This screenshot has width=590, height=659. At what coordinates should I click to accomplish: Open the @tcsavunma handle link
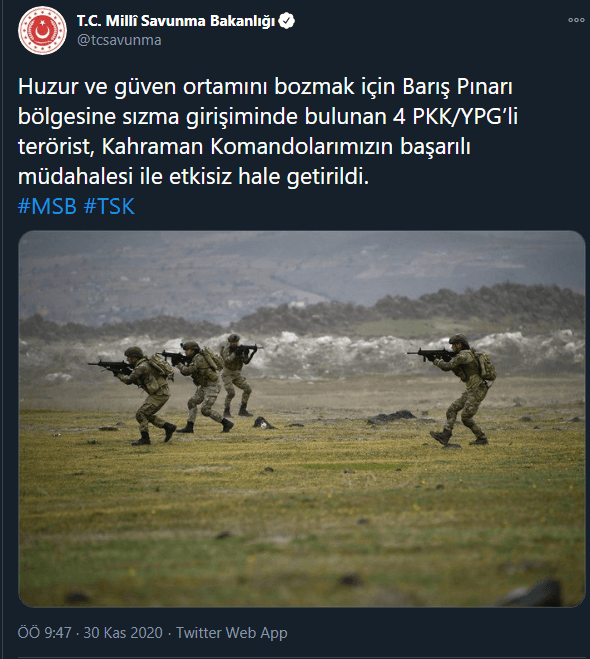click(119, 40)
